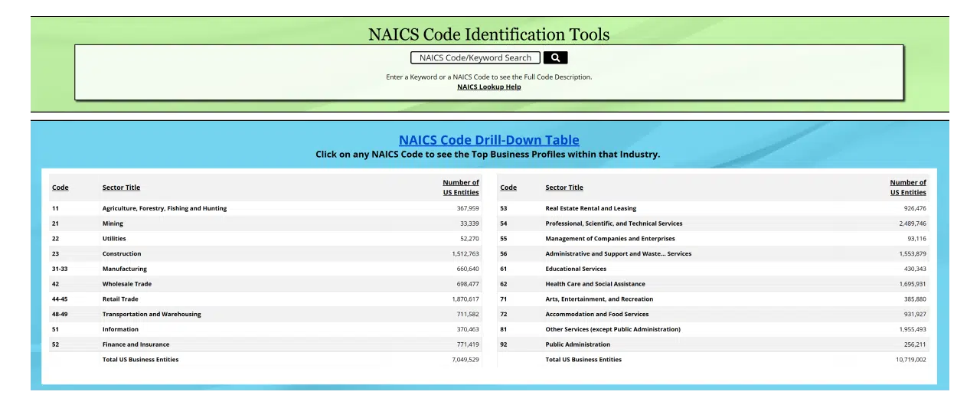Screen dimensions: 980x408
Task: Open NAICS code 54
Action: tap(504, 224)
